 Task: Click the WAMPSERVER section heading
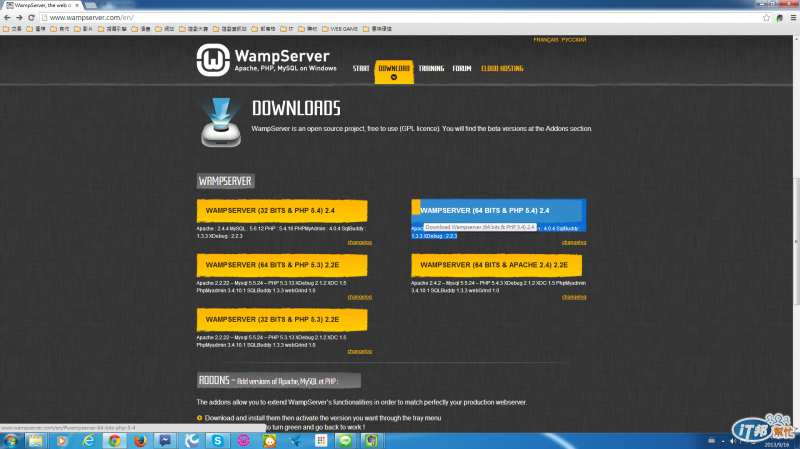pyautogui.click(x=225, y=181)
